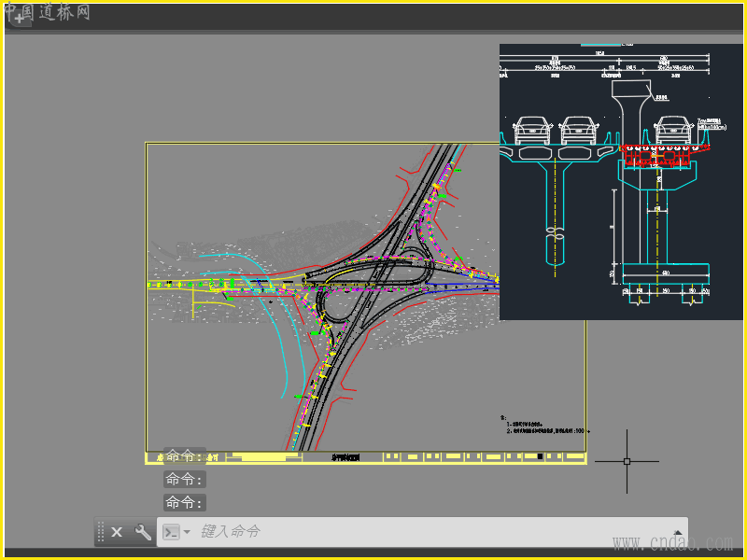This screenshot has height=560, width=747.
Task: Click the command prompt icon
Action: tap(171, 532)
